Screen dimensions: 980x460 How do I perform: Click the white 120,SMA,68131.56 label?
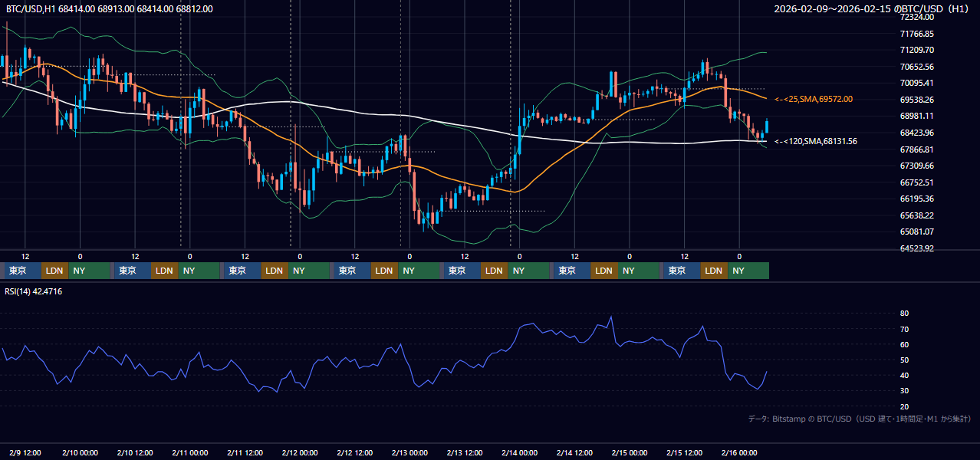[x=816, y=141]
